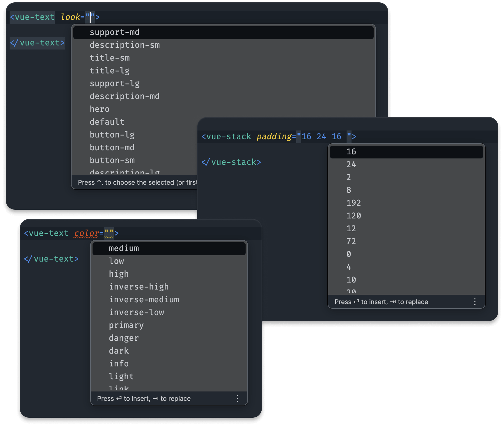Image resolution: width=504 pixels, height=427 pixels.
Task: Choose inverse-medium color option
Action: 169,300
